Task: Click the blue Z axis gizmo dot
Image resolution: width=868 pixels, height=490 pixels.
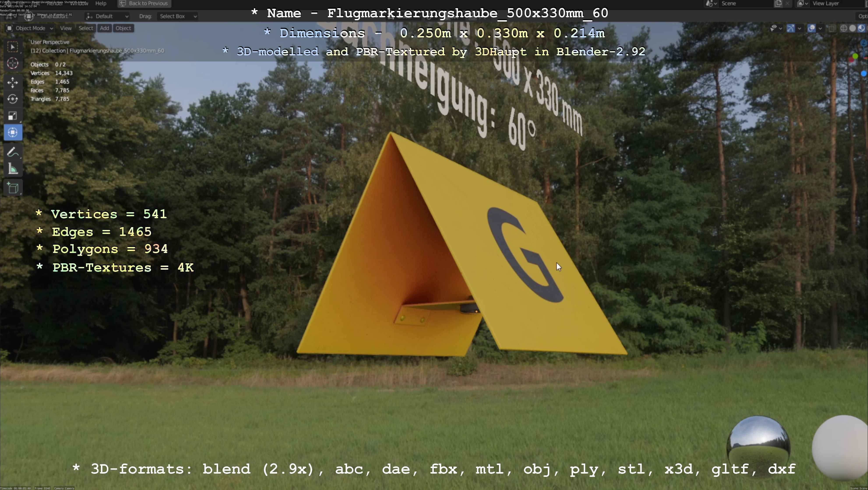Action: coord(864,73)
